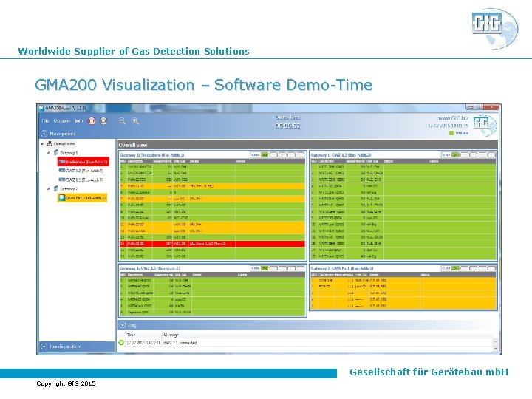This screenshot has height=399, width=532.
Task: Click the zoom out magnifier icon
Action: 122,120
